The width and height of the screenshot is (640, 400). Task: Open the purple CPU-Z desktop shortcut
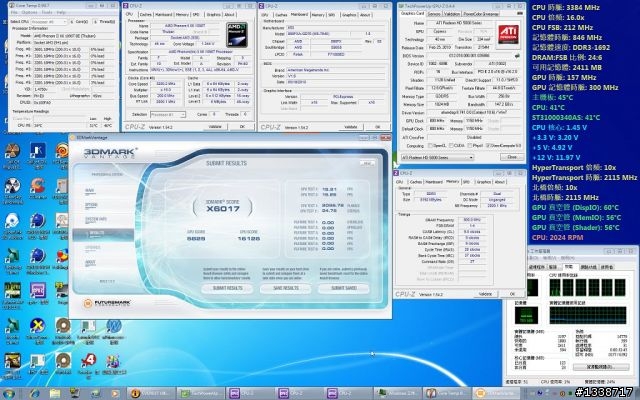click(38, 291)
